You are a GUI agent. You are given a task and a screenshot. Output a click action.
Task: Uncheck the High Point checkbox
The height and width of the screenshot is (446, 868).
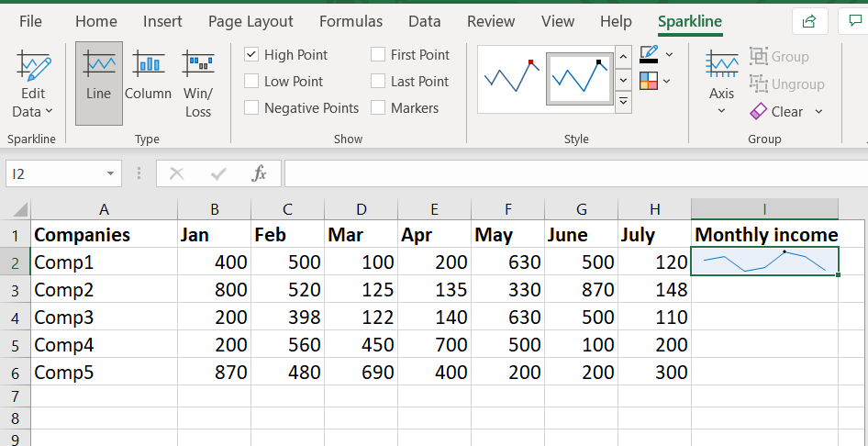[x=251, y=55]
